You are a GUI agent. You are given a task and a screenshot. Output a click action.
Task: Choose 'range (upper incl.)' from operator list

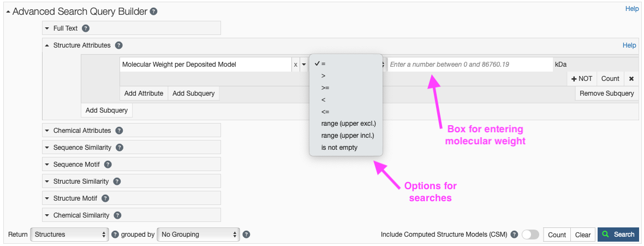click(348, 136)
